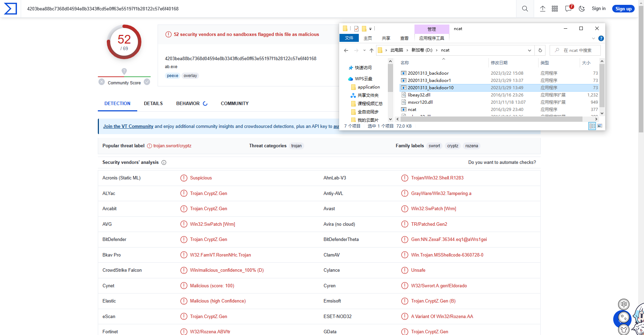Click the checkmark properties icon in Explorer title bar
The width and height of the screenshot is (644, 335).
tap(356, 29)
